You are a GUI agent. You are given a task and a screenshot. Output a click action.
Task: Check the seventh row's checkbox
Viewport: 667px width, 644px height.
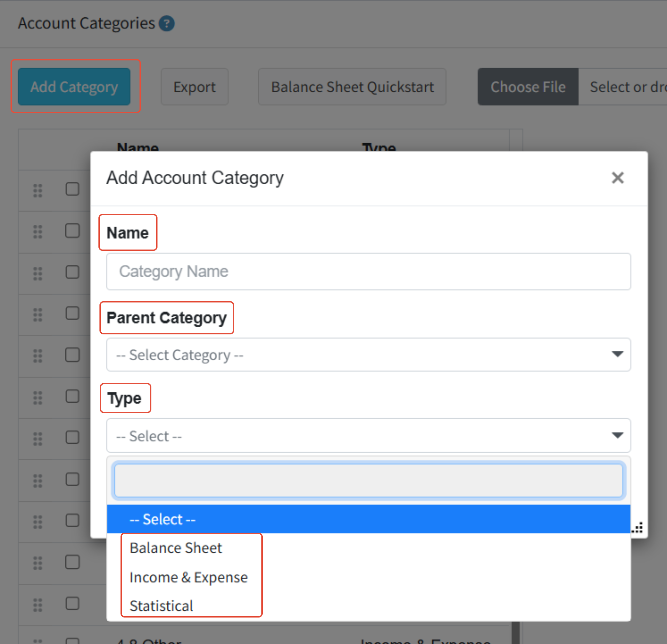(72, 437)
